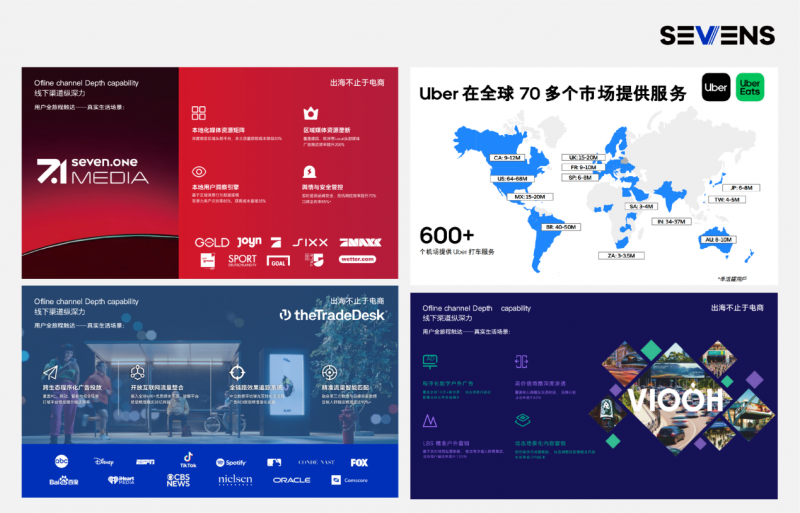Image resolution: width=800 pixels, height=513 pixels.
Task: Click the green Uber Eats logo
Action: 750,87
